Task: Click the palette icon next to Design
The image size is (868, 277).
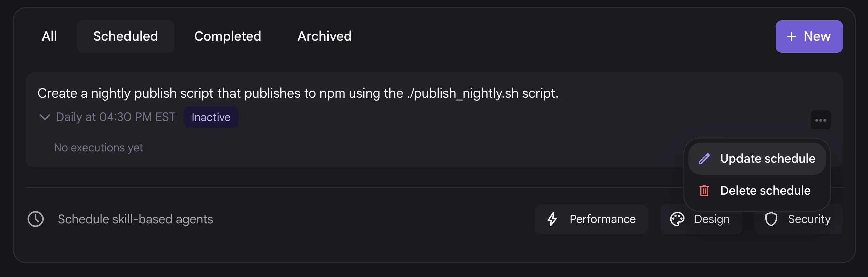Action: click(x=677, y=219)
